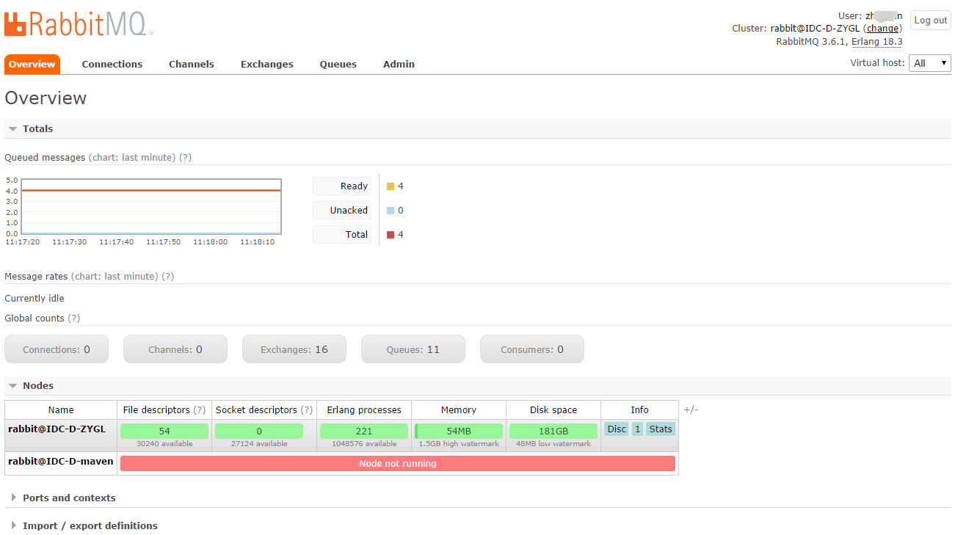Open node rabbit@IDC-D-maven details

pyautogui.click(x=61, y=462)
